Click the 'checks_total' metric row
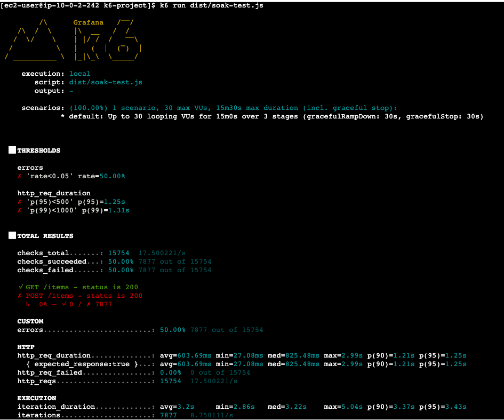504x420 pixels. point(101,253)
